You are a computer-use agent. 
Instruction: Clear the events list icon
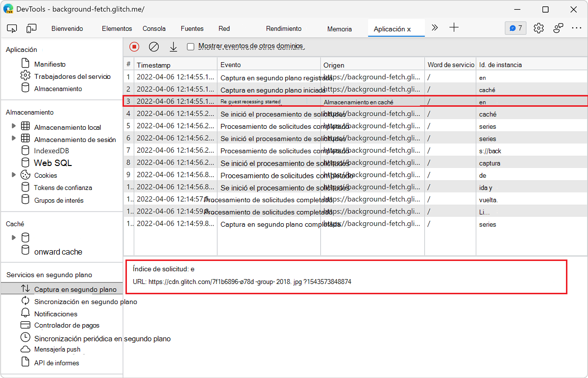(x=154, y=47)
